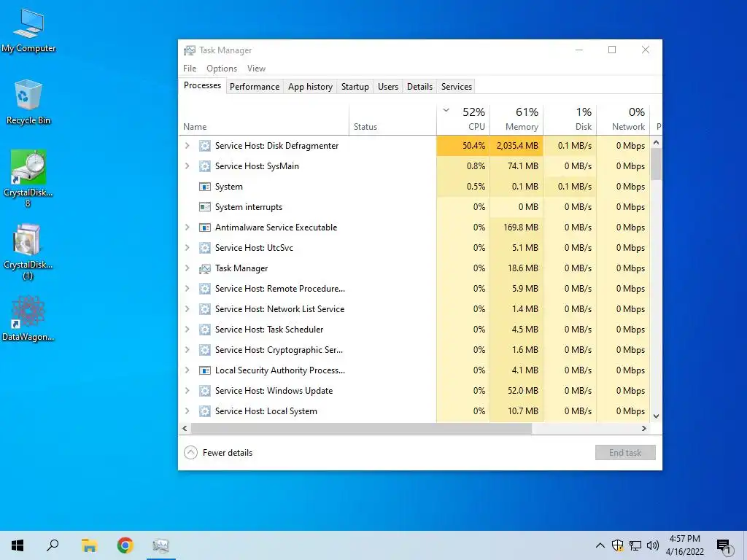Click Fewer details button
This screenshot has width=747, height=560.
click(218, 452)
